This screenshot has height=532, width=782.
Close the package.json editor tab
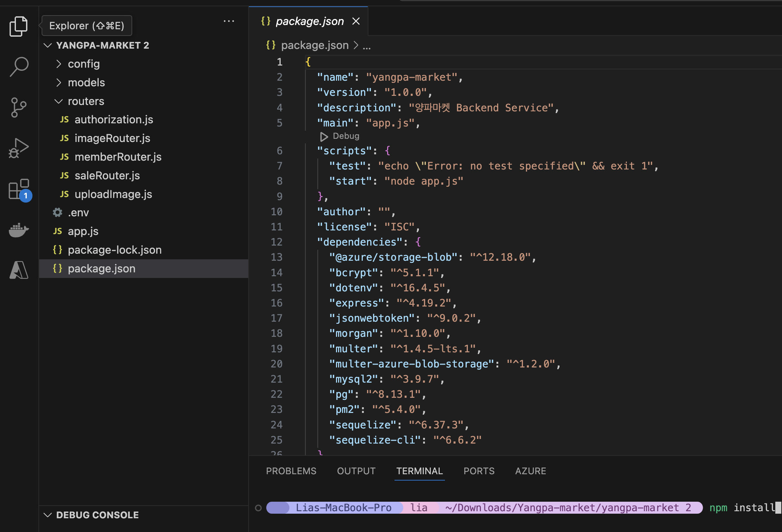click(356, 21)
